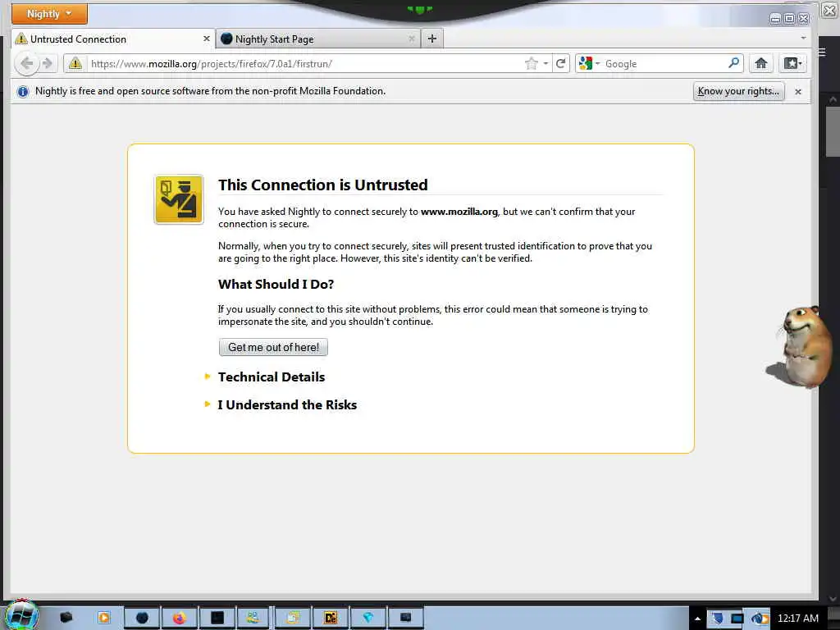The height and width of the screenshot is (630, 840).
Task: Open the Windows Start orb
Action: tap(21, 615)
